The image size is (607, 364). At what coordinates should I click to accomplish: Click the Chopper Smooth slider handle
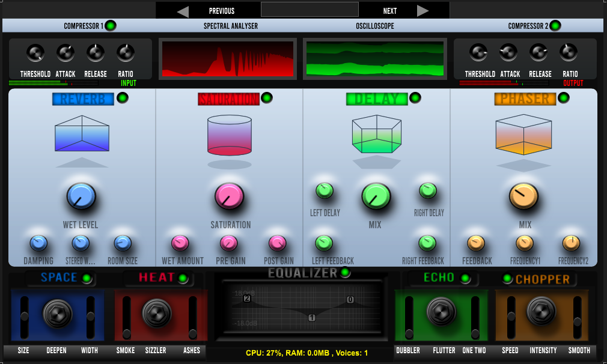tap(577, 321)
